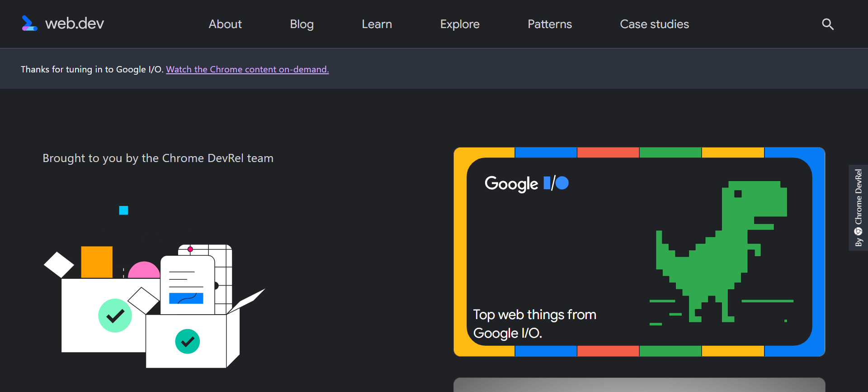Click the Top web things from Google I/O caption

[x=534, y=324]
